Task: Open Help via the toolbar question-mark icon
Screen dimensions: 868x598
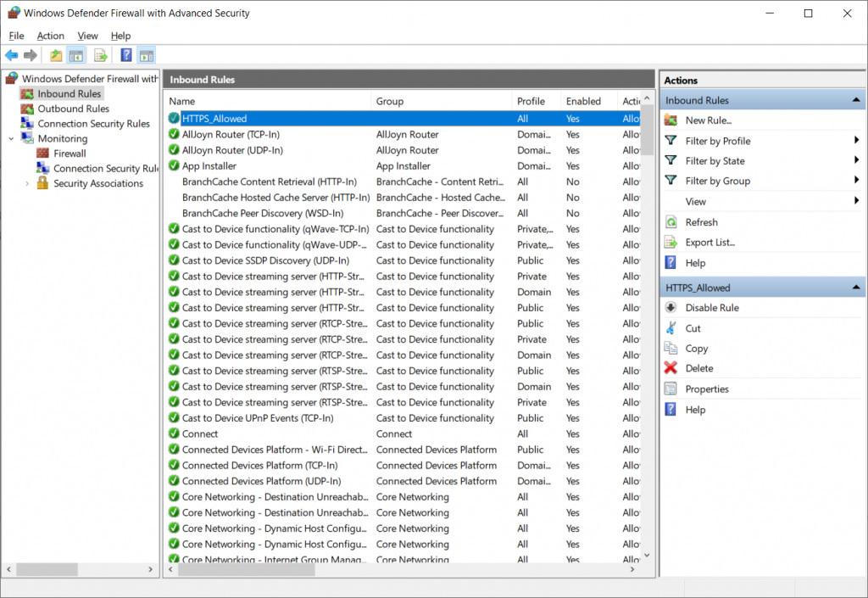Action: click(126, 55)
